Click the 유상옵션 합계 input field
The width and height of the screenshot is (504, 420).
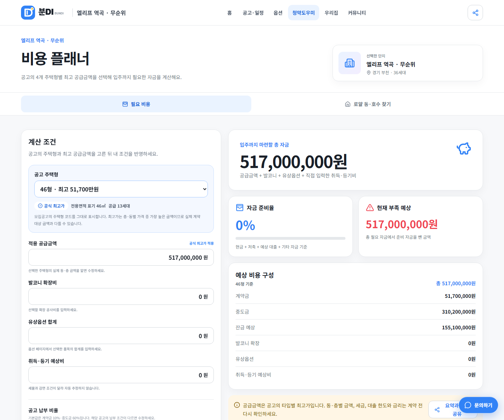coord(121,336)
